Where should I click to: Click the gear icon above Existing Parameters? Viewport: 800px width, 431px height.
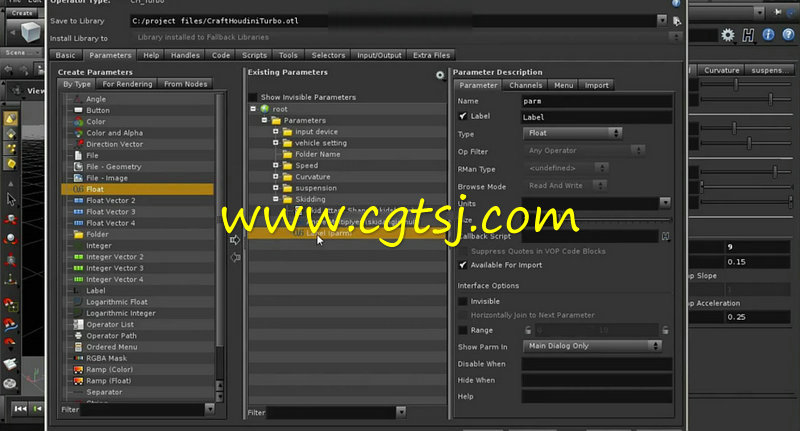point(440,75)
